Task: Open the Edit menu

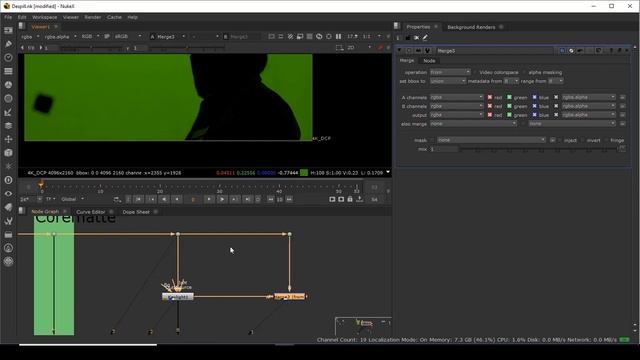Action: (x=22, y=17)
